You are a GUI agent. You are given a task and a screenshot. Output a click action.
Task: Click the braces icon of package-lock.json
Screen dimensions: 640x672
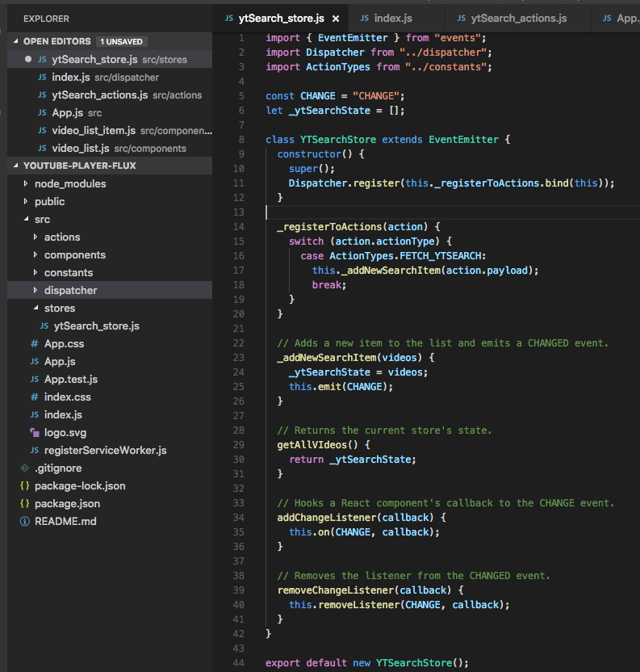tap(25, 485)
